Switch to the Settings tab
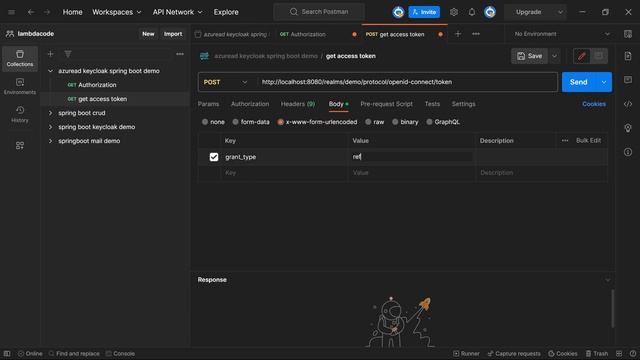Image resolution: width=640 pixels, height=360 pixels. (x=463, y=104)
